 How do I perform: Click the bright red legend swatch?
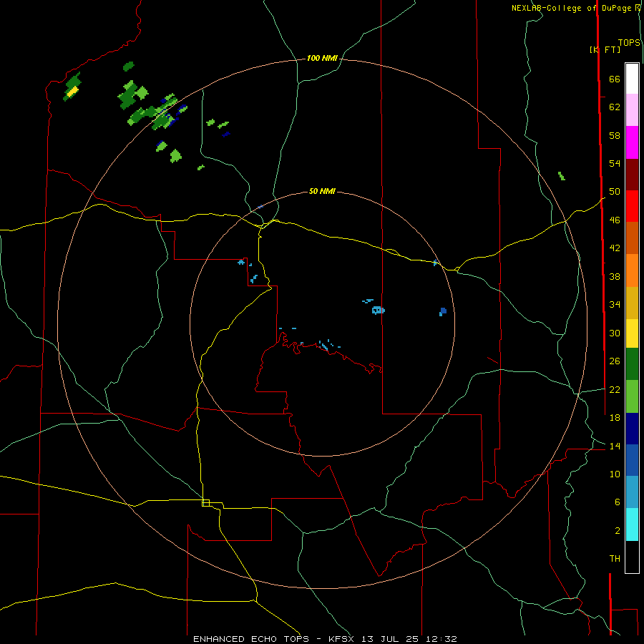pyautogui.click(x=632, y=206)
